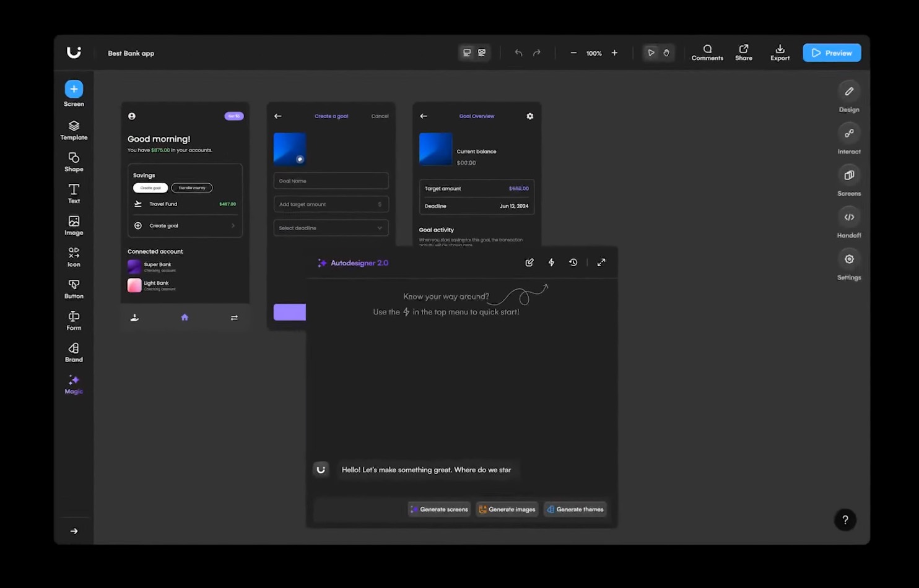Click the purple pill badge on home screen
The height and width of the screenshot is (588, 919).
coord(233,116)
